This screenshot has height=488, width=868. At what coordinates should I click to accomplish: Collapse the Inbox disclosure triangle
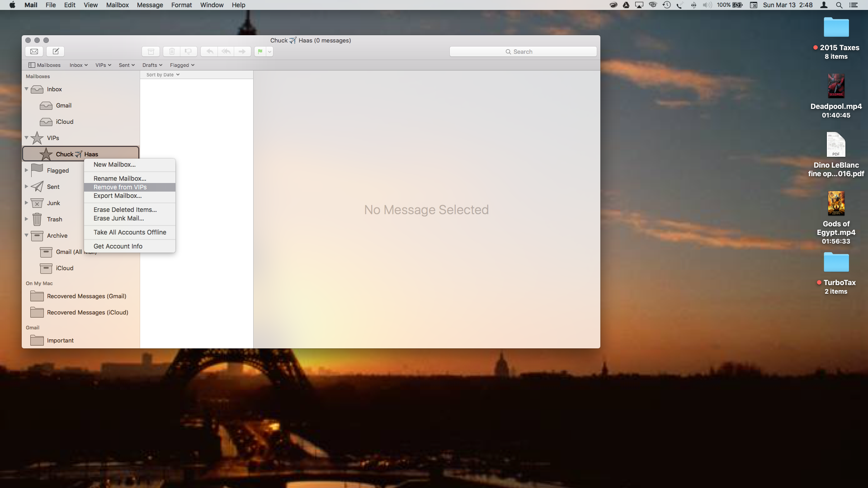pos(26,89)
